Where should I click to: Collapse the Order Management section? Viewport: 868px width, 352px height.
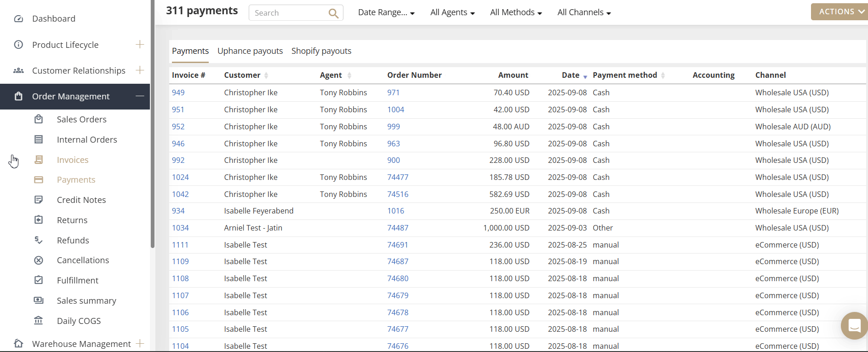140,96
